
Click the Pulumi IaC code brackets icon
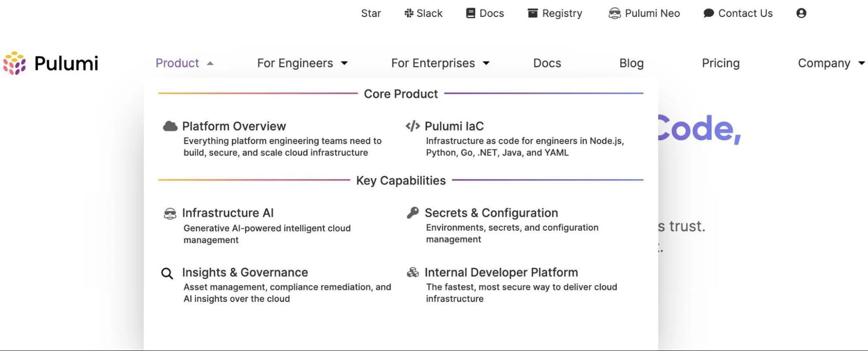(413, 126)
